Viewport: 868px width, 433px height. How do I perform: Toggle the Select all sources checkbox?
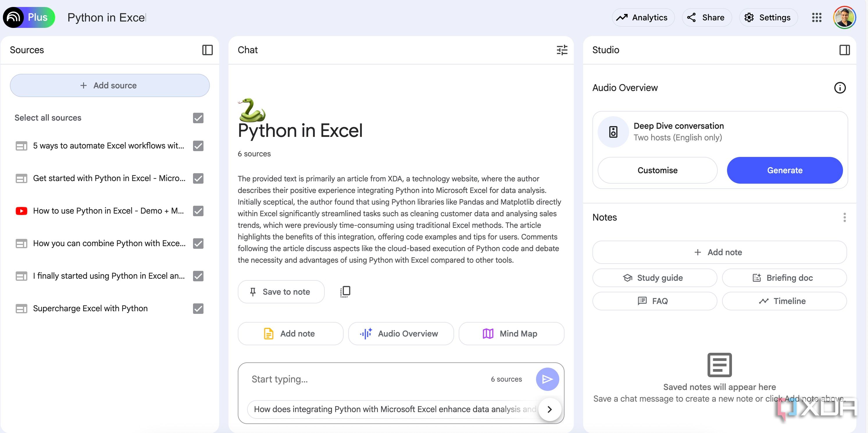(x=198, y=118)
